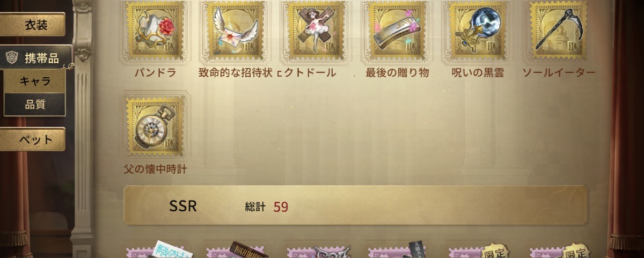Pick the 呪いの黒雲 orb accessory stamp

click(477, 31)
